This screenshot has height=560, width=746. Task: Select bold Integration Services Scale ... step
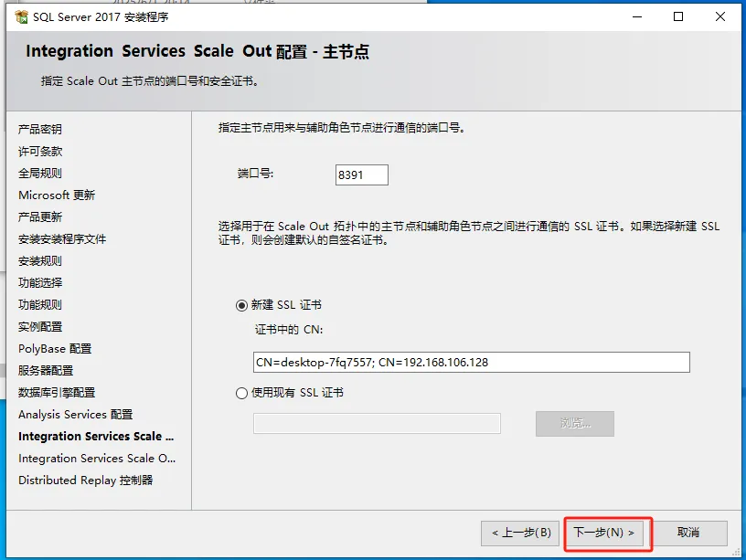96,437
